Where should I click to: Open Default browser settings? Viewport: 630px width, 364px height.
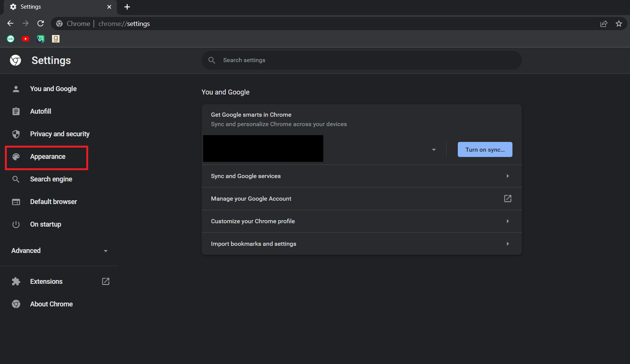pos(54,202)
